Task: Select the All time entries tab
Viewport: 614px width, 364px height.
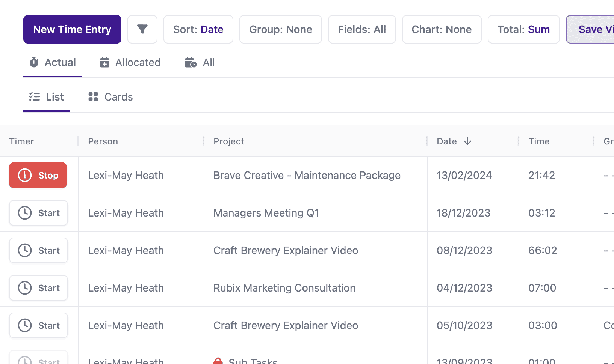Action: pos(200,62)
